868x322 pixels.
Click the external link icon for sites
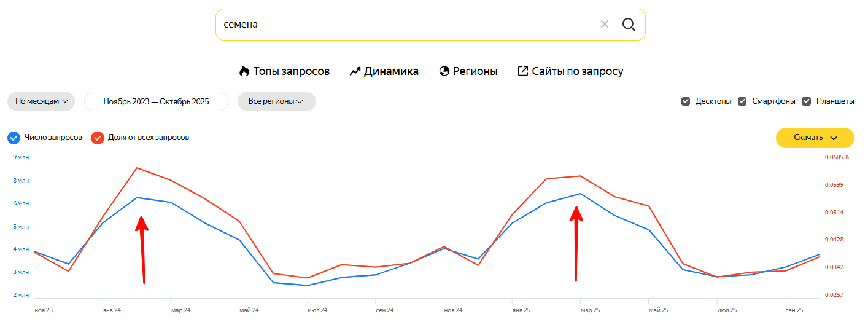[x=523, y=71]
